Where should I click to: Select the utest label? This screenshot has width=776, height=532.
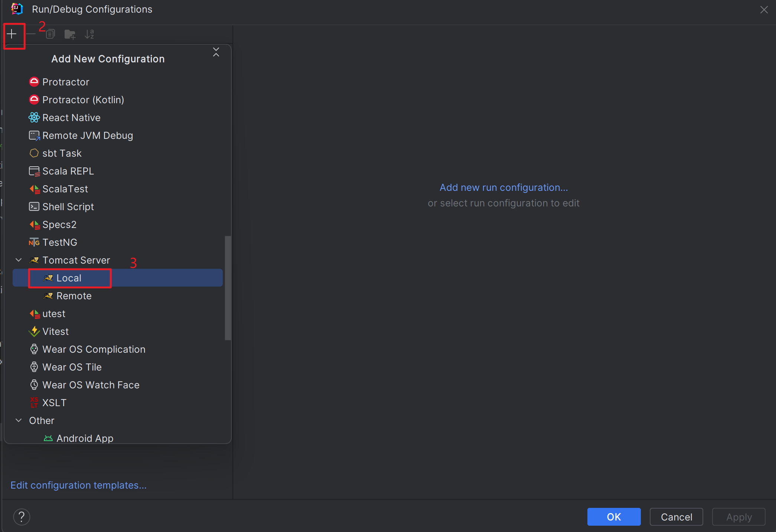(x=54, y=314)
